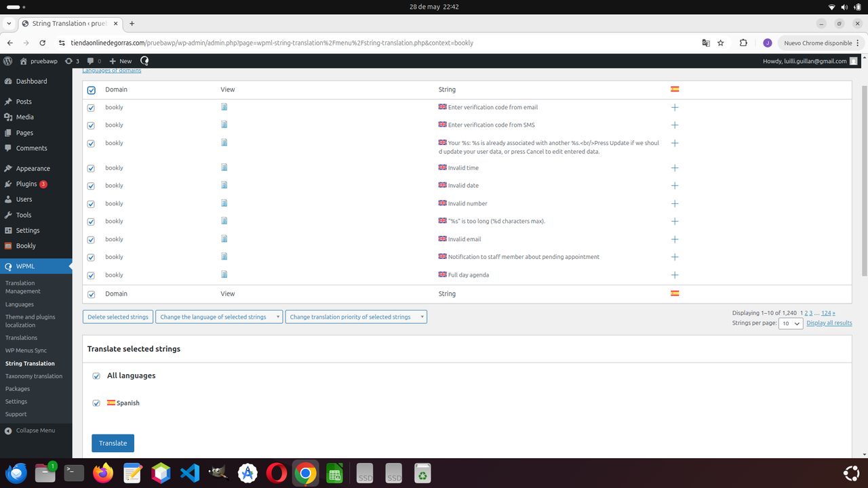This screenshot has height=488, width=868.
Task: Click the page vertical scrollbar
Action: pyautogui.click(x=864, y=180)
